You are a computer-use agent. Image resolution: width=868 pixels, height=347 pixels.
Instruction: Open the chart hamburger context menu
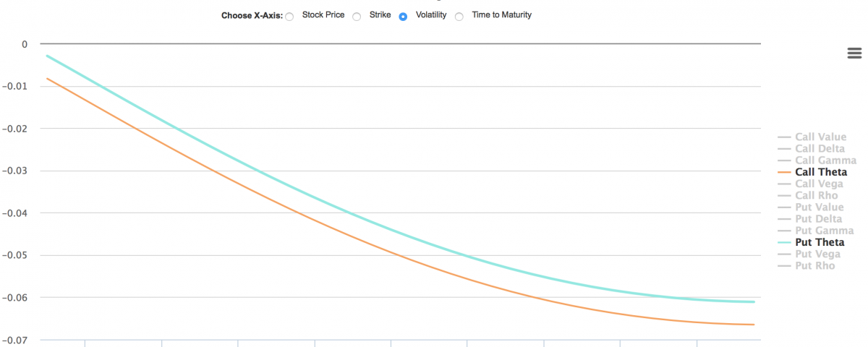854,53
